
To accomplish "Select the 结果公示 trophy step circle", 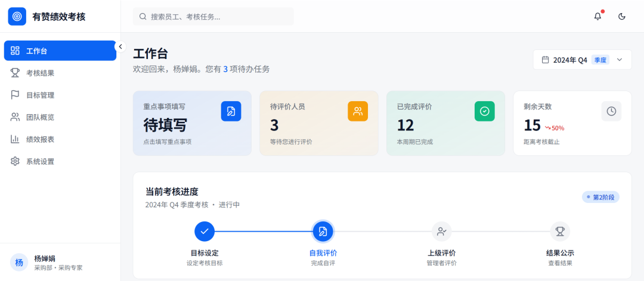I will pos(560,232).
